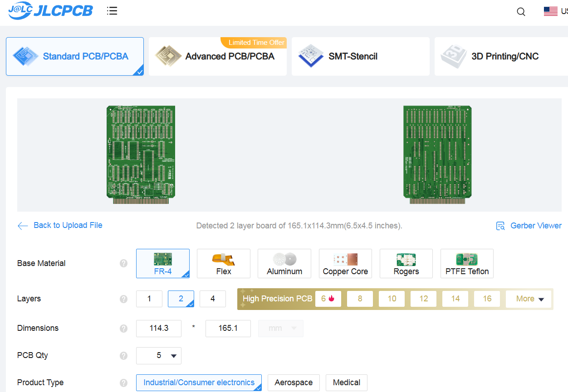Image resolution: width=568 pixels, height=392 pixels.
Task: Click help icon beside Product Type
Action: tap(123, 383)
